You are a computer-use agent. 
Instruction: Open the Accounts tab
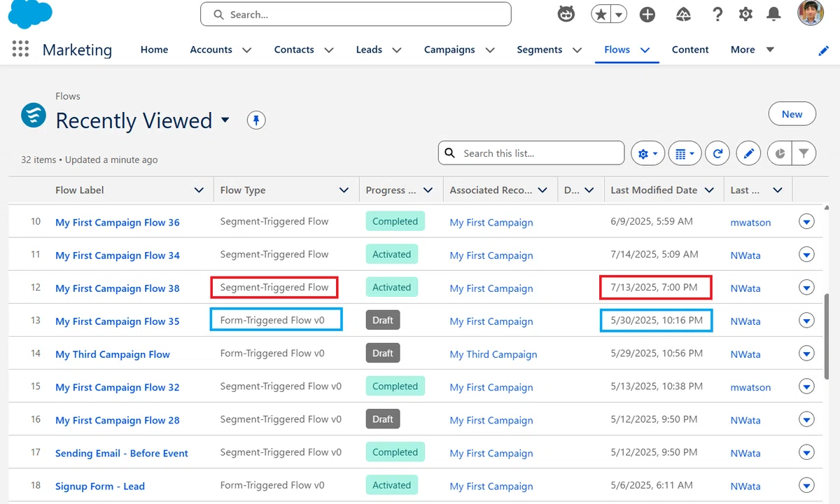coord(211,50)
